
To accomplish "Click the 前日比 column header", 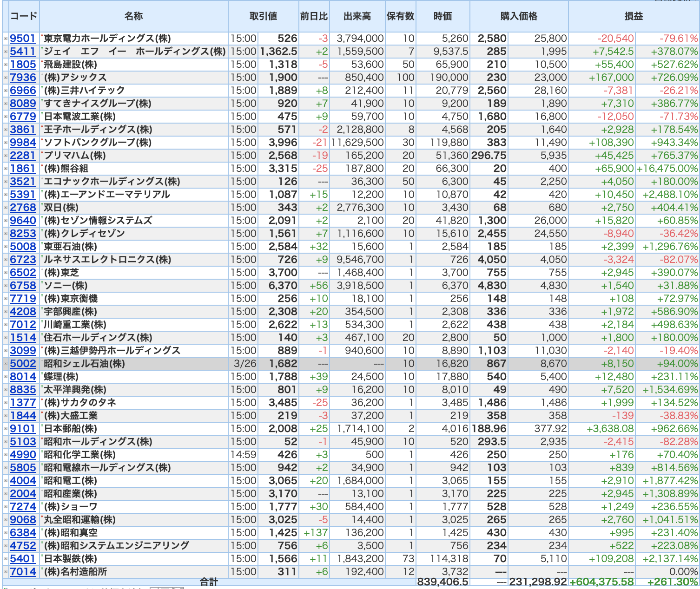I will (314, 16).
